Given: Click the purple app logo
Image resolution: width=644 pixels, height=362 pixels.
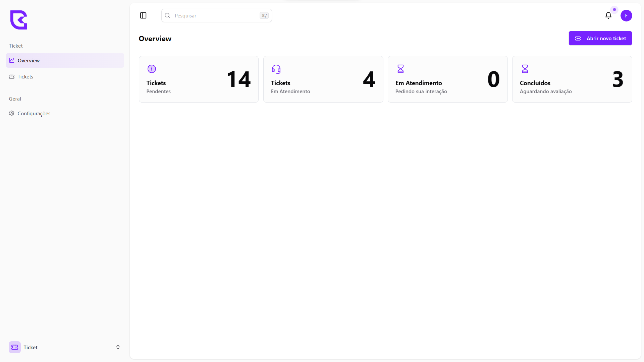Looking at the screenshot, I should (x=18, y=20).
